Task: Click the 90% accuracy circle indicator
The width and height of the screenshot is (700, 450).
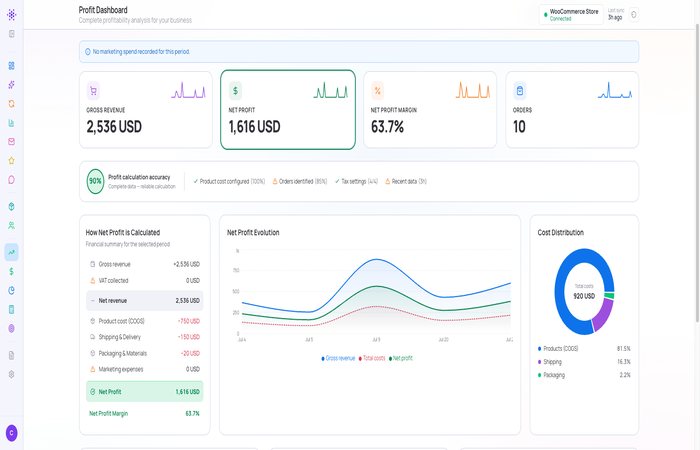Action: point(95,181)
